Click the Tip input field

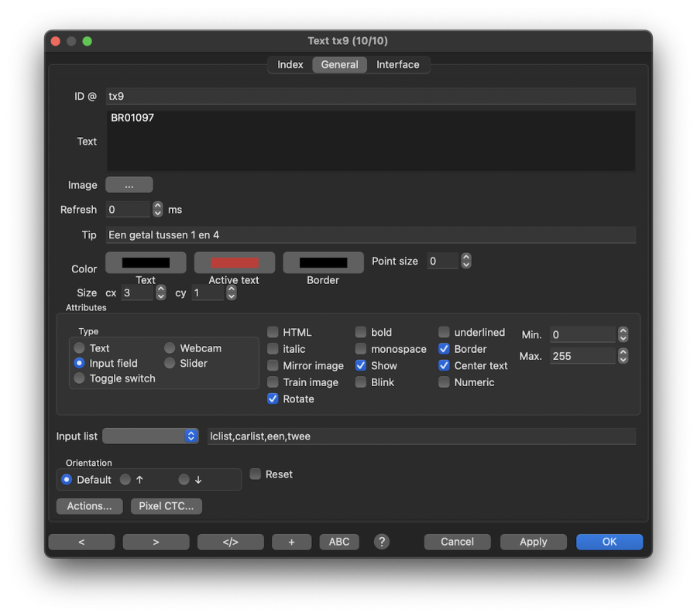[370, 234]
